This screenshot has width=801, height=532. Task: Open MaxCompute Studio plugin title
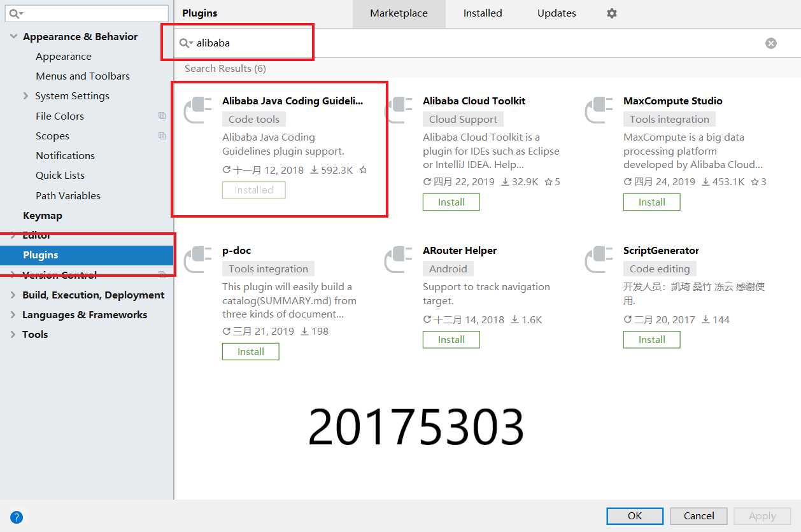point(673,101)
